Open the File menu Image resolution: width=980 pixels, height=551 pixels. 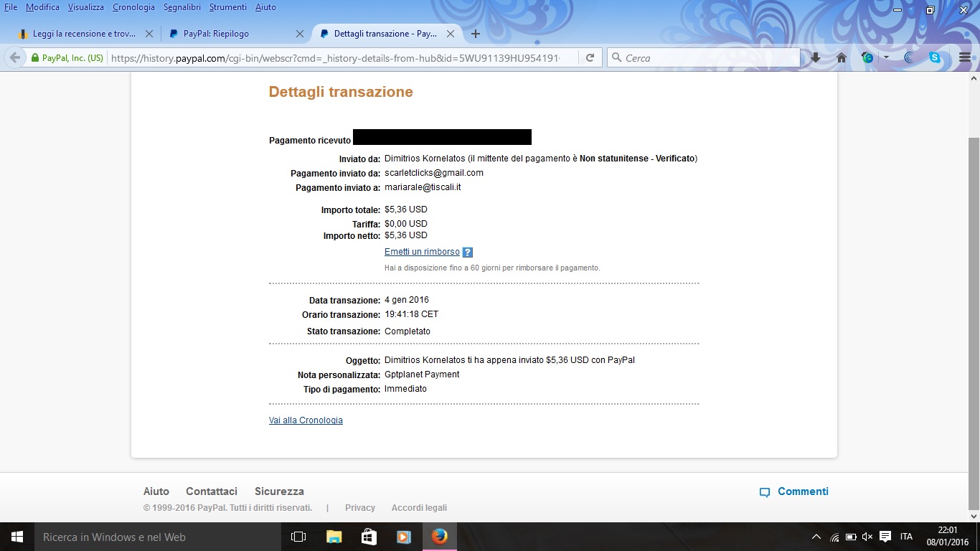tap(11, 7)
